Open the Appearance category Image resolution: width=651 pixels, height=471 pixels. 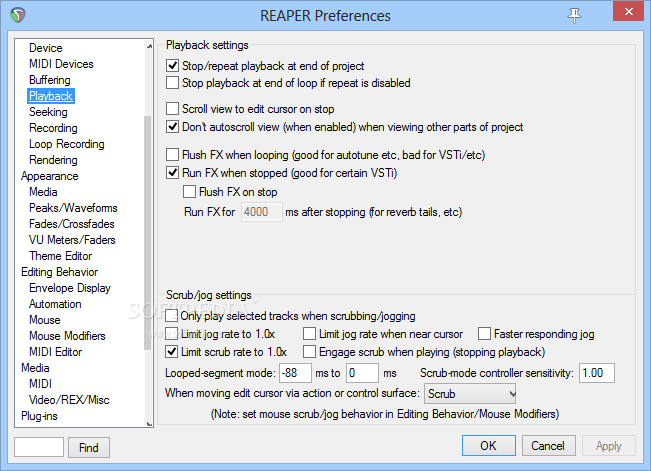[x=49, y=176]
